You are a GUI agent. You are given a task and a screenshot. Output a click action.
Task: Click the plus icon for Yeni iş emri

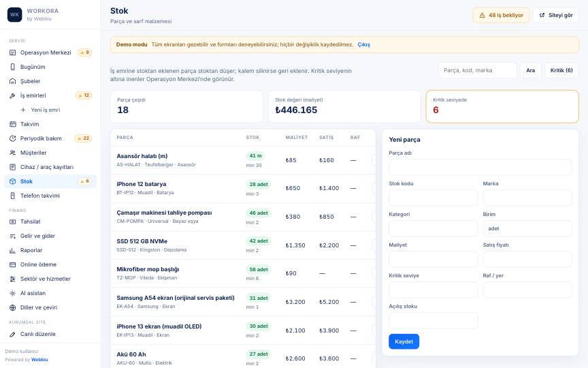click(23, 110)
